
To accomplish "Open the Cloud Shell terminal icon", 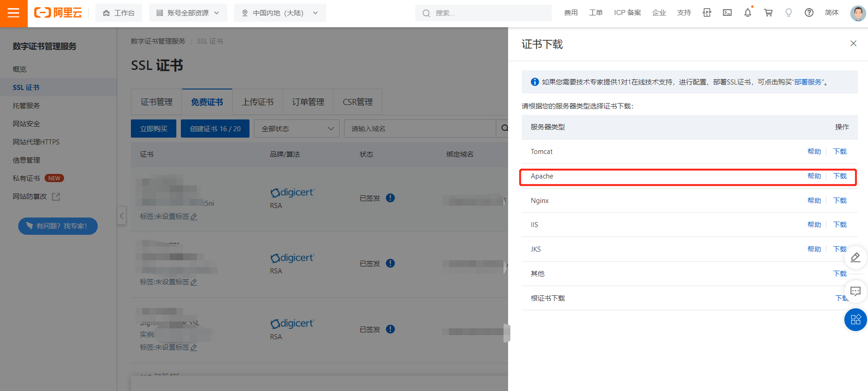I will tap(728, 13).
